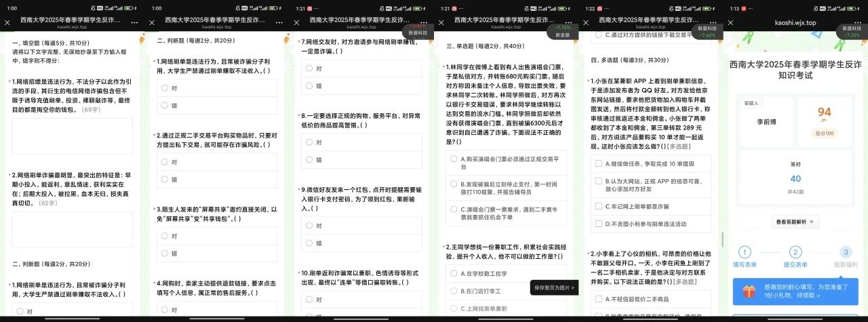The height and width of the screenshot is (322, 868).
Task: Check option A 继续做任务 争取完成10单提现
Action: coord(598,163)
